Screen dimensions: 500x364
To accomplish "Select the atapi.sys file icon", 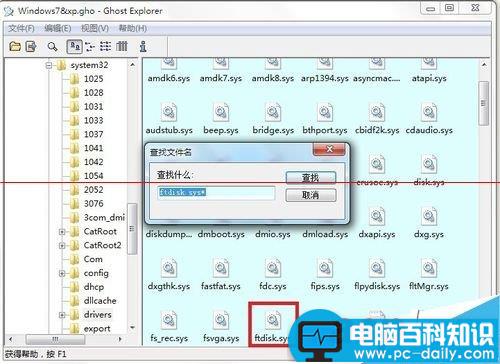I will [429, 62].
